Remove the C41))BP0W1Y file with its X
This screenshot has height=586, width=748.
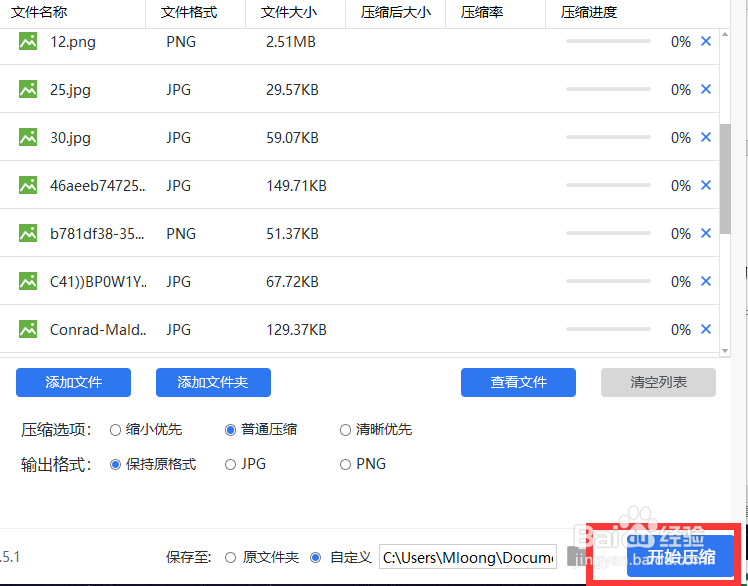click(x=706, y=282)
